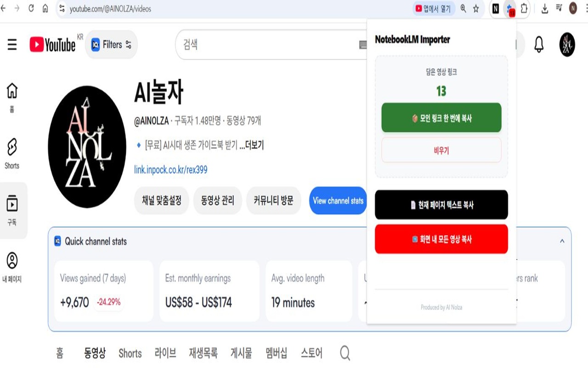Click the '채널 맞춤설정' button
Viewport: 588px width, 368px height.
point(162,201)
